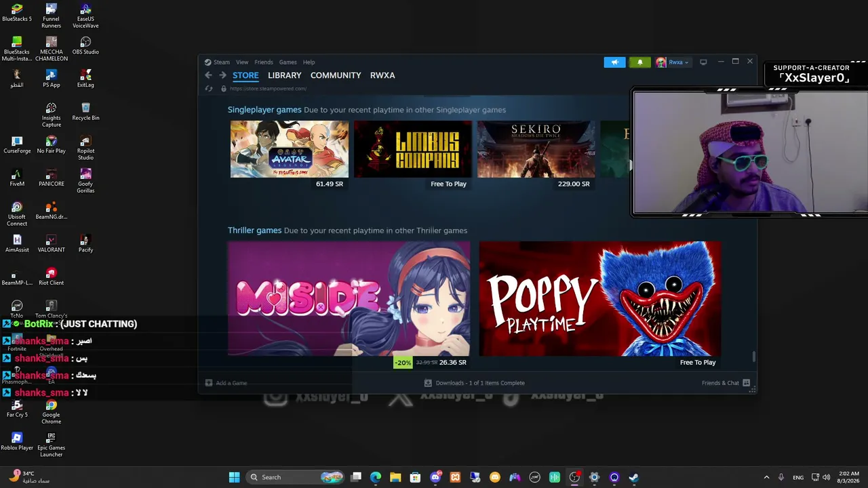Open the Thriller games category link
Image resolution: width=868 pixels, height=488 pixels.
pos(254,230)
